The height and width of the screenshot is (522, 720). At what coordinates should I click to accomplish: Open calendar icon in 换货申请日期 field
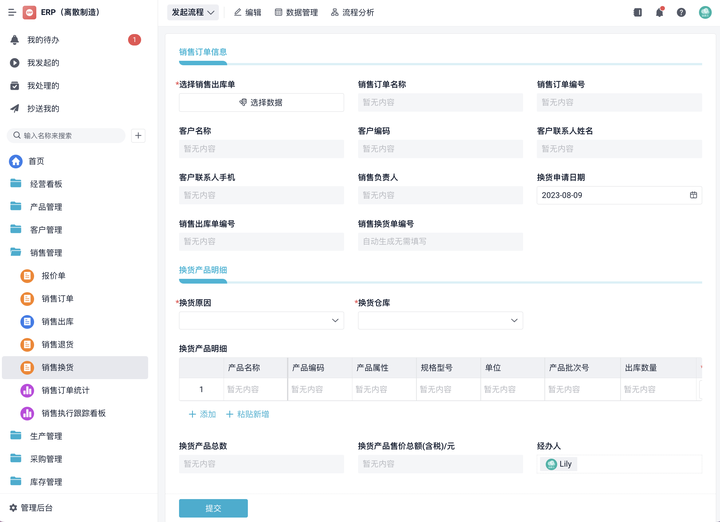point(693,195)
